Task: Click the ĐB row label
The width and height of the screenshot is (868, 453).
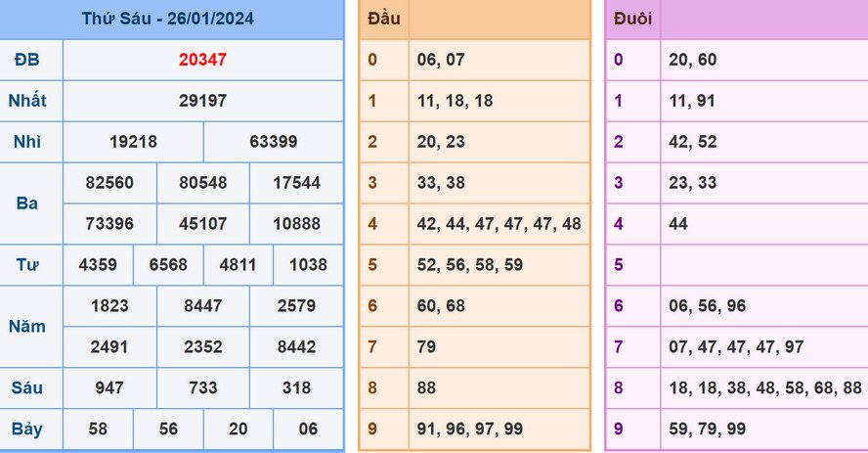Action: click(27, 60)
